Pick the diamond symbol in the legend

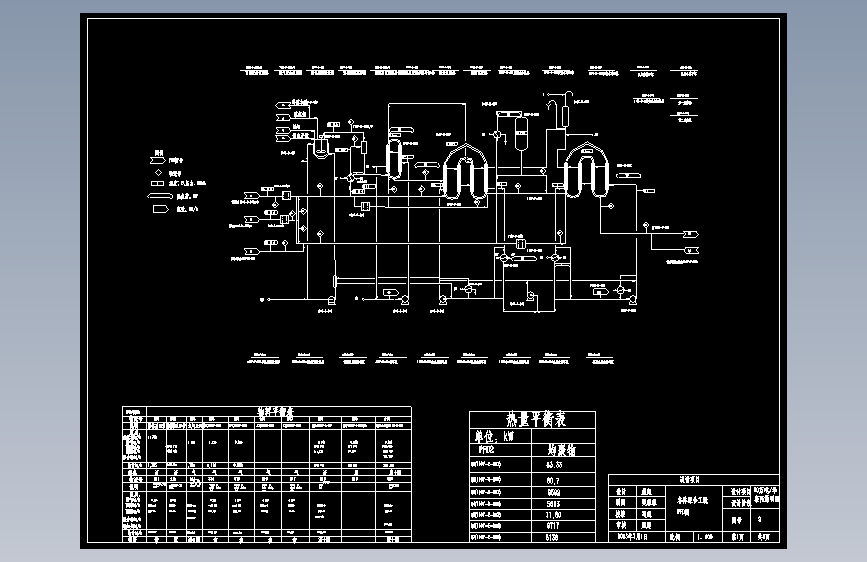point(158,173)
